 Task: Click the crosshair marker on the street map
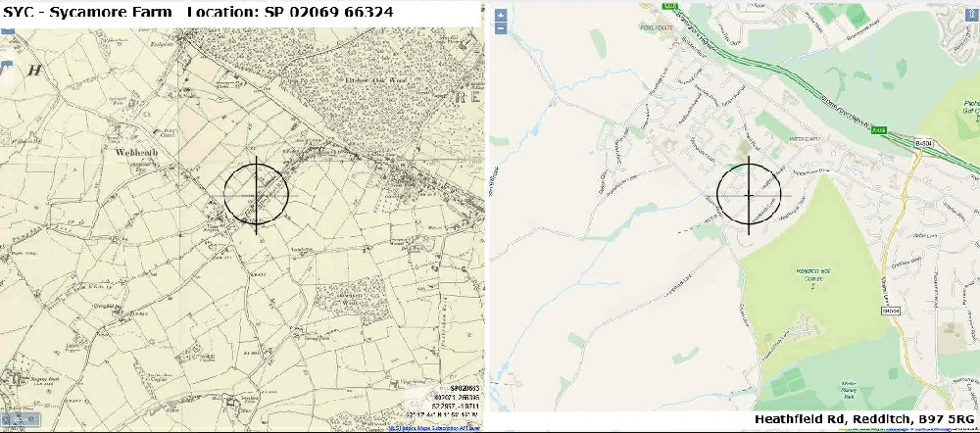coord(749,196)
